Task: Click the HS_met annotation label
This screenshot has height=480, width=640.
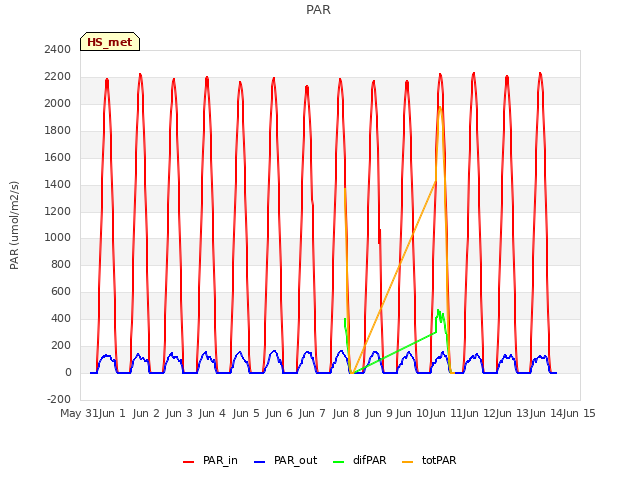Action: tap(110, 42)
